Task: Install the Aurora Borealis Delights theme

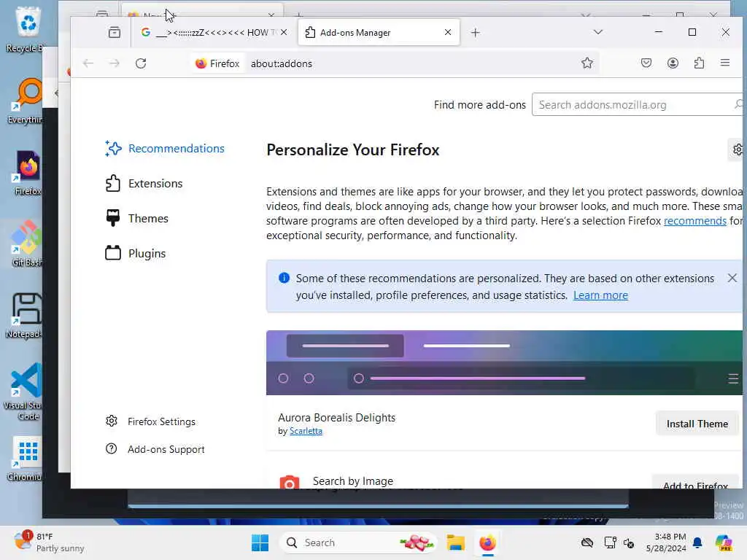Action: (697, 424)
